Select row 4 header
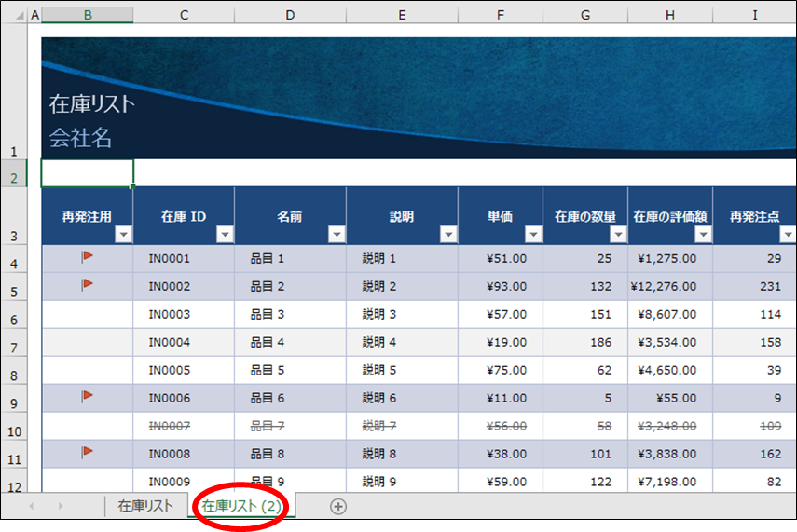Screen dimensions: 797x532 tap(14, 259)
